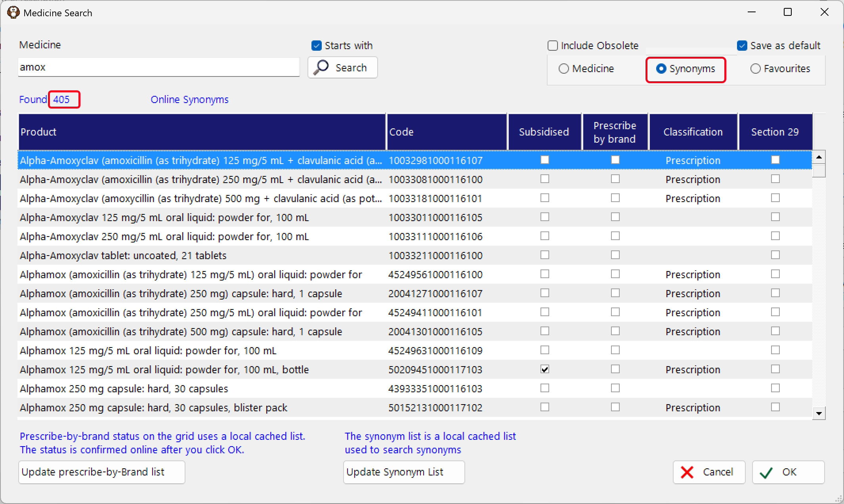Toggle Subsidised checkbox for code 10033011000116105
Image resolution: width=844 pixels, height=504 pixels.
click(x=545, y=217)
